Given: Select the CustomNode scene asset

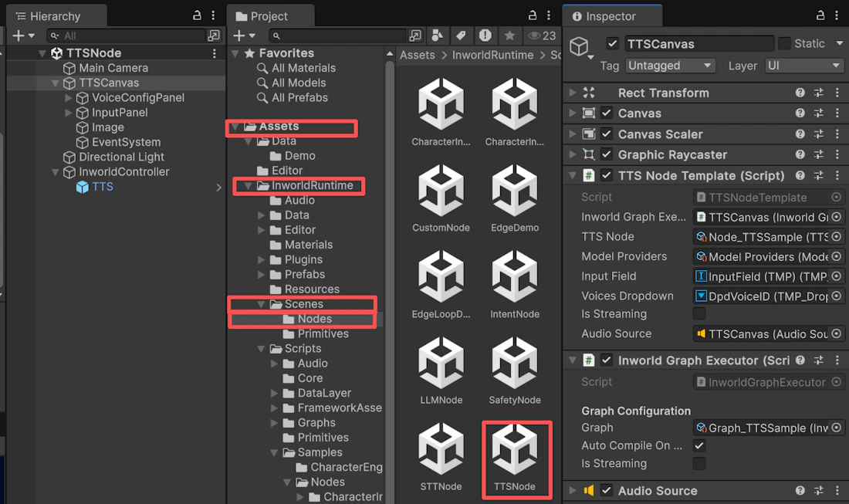Looking at the screenshot, I should pos(441,199).
